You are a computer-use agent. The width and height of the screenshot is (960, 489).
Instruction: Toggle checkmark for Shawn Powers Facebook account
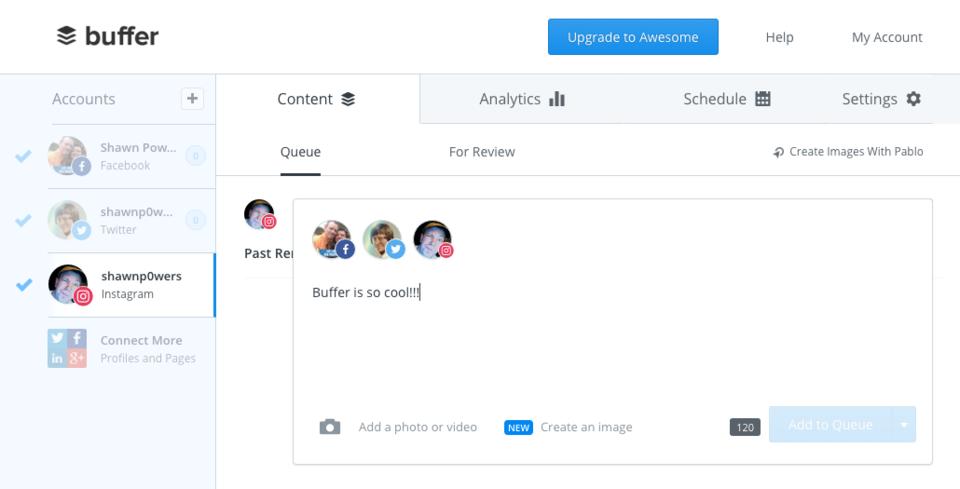click(23, 156)
